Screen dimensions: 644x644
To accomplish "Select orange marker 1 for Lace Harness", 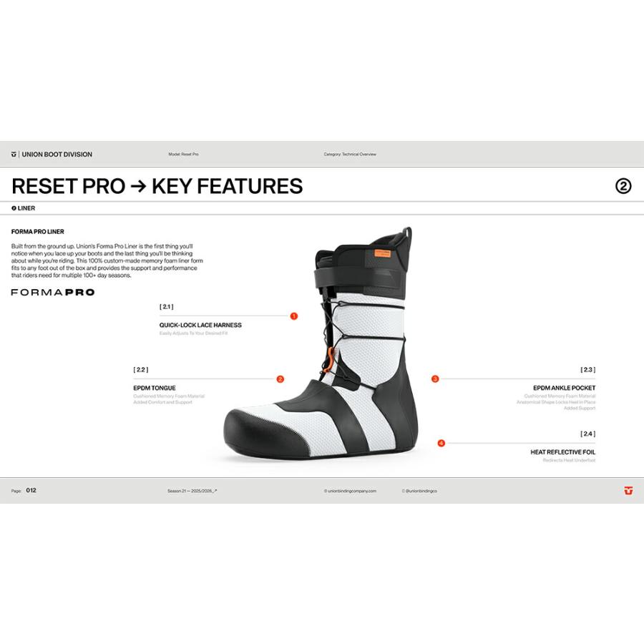I will 293,316.
